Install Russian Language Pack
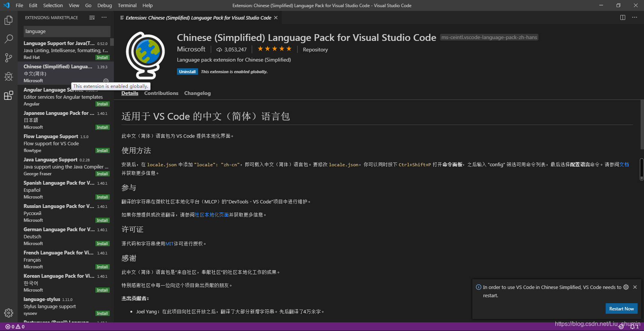The width and height of the screenshot is (644, 331). point(102,220)
